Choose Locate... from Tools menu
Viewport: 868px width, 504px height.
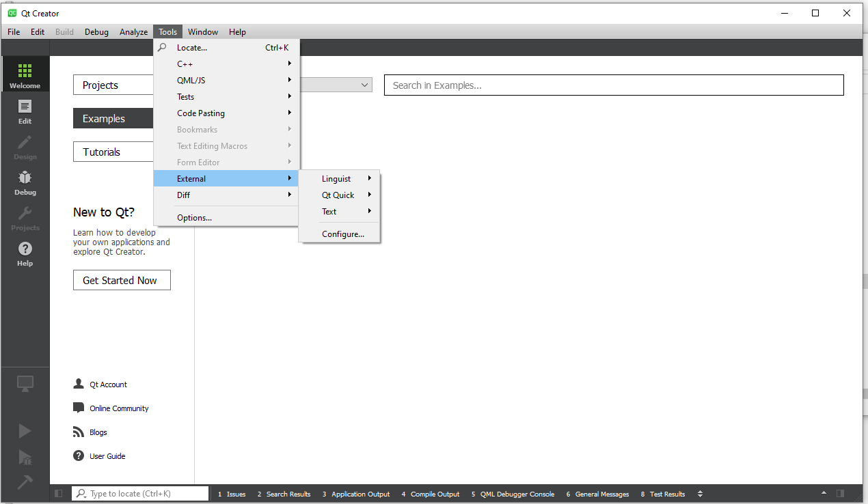(227, 47)
